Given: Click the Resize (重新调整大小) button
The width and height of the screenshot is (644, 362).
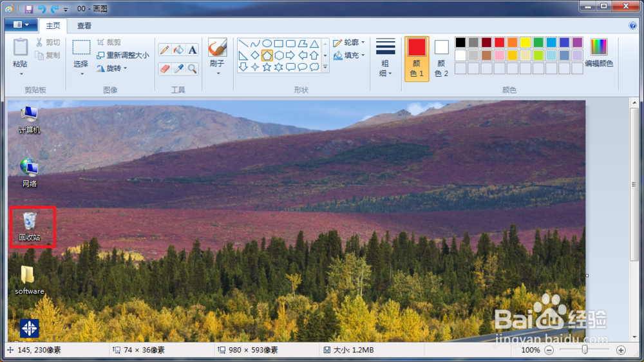Looking at the screenshot, I should tap(123, 55).
